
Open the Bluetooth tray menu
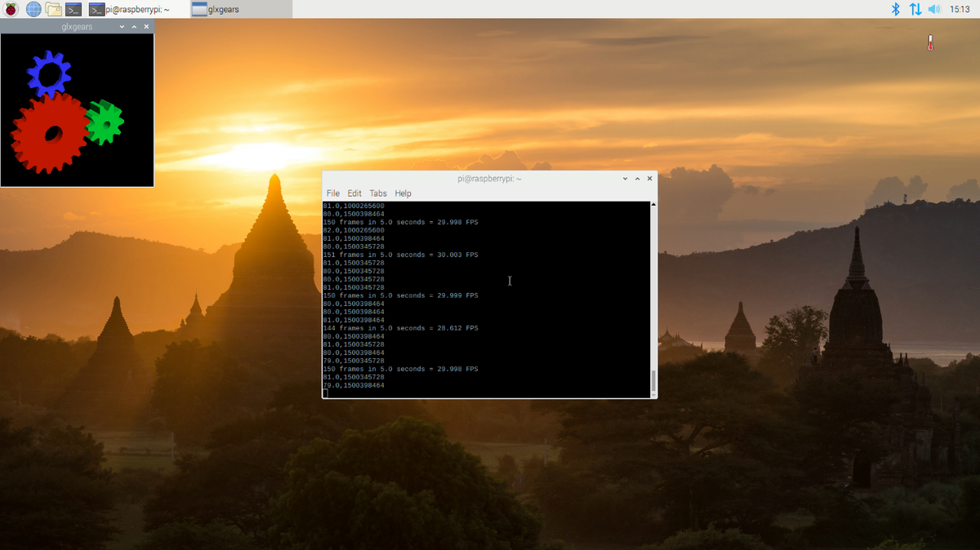[x=895, y=9]
